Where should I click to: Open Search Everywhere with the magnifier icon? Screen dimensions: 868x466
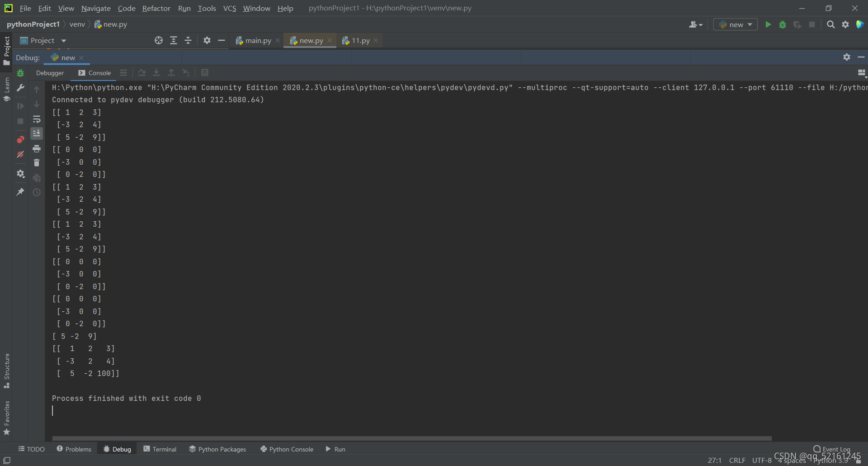[831, 24]
